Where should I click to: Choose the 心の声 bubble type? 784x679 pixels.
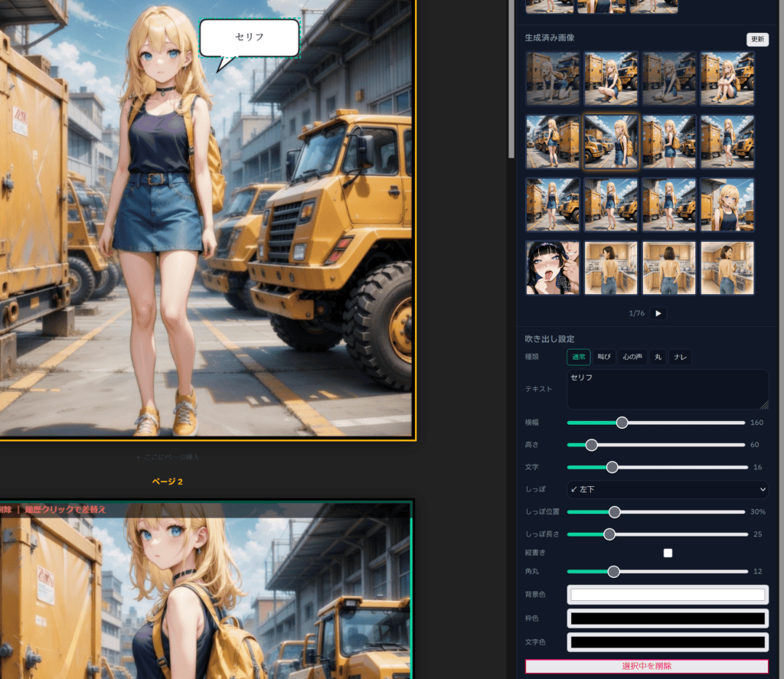coord(632,357)
